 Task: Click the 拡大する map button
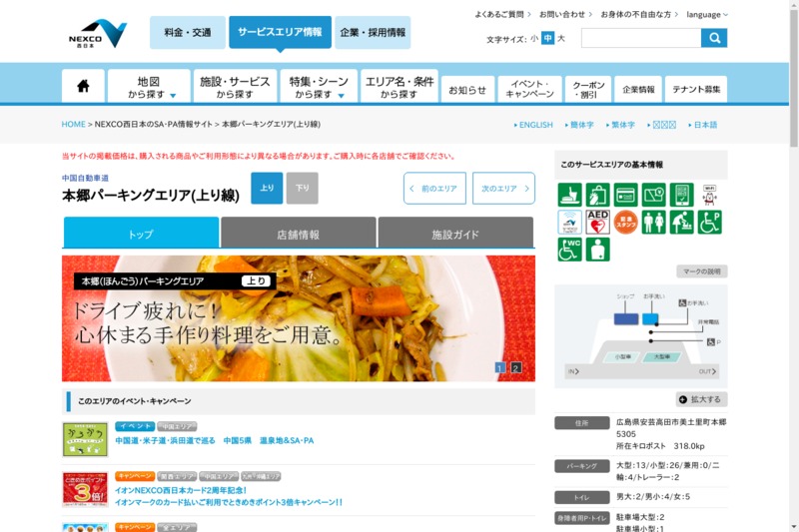click(701, 399)
